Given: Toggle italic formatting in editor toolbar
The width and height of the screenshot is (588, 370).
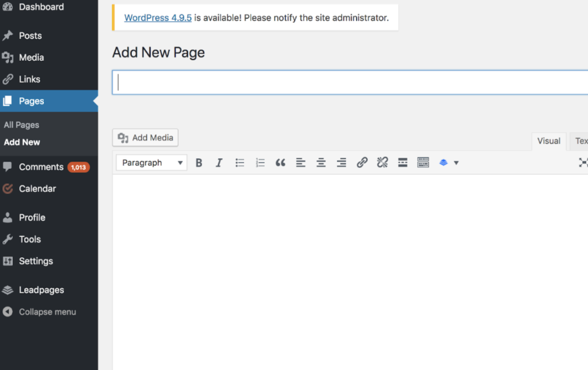Looking at the screenshot, I should (x=219, y=163).
